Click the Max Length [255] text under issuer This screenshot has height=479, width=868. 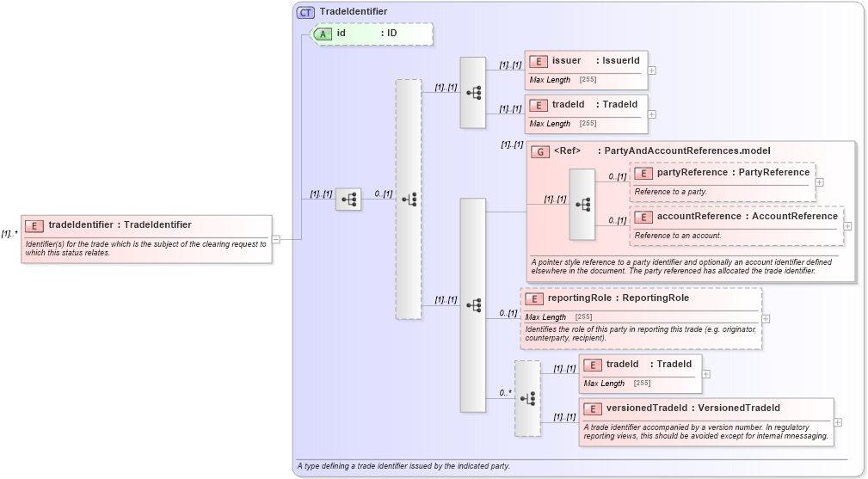563,80
